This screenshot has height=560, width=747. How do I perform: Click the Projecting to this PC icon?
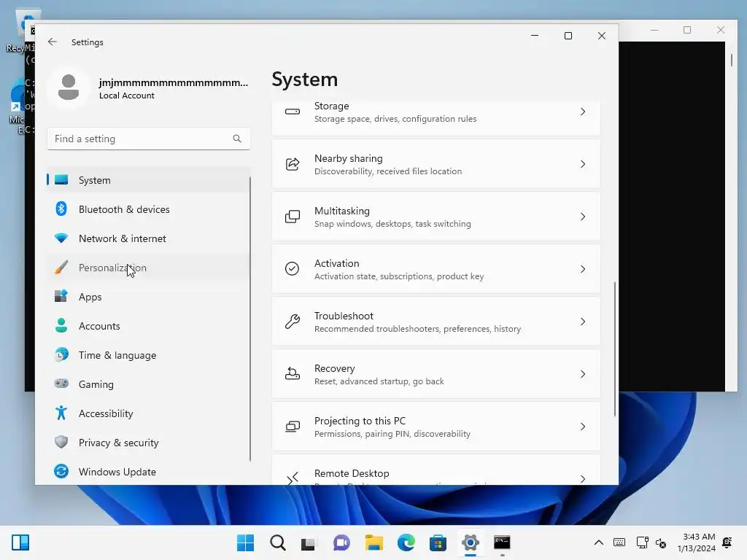pyautogui.click(x=293, y=426)
